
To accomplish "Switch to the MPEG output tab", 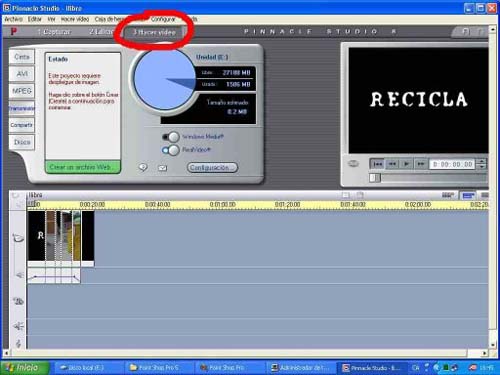I will [22, 91].
